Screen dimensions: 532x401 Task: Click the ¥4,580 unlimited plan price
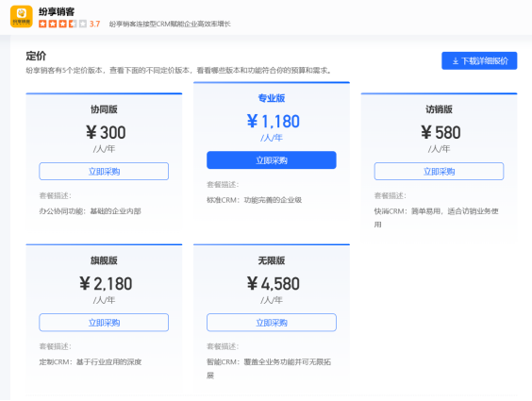pyautogui.click(x=274, y=283)
